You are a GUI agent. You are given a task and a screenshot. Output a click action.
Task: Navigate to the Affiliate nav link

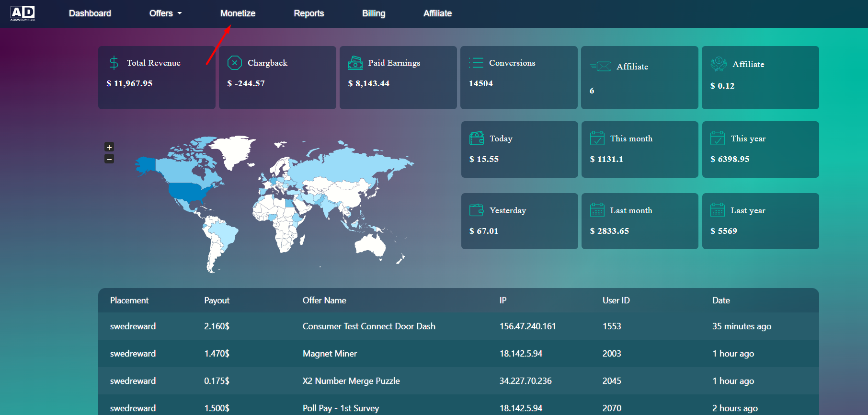click(437, 13)
